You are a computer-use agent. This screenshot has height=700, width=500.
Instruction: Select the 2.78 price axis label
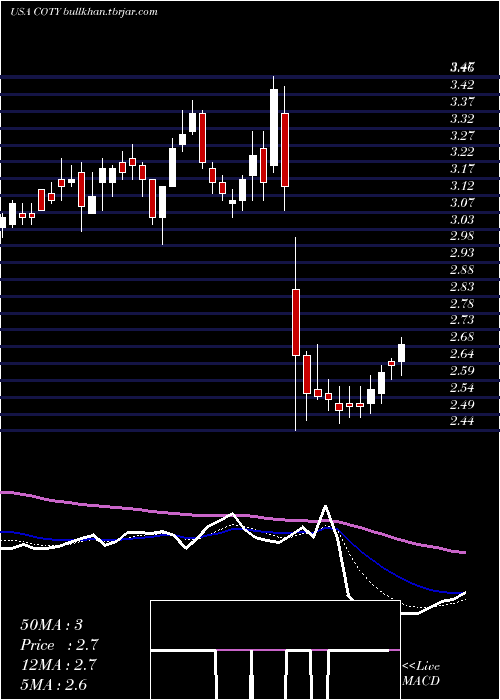(x=462, y=304)
